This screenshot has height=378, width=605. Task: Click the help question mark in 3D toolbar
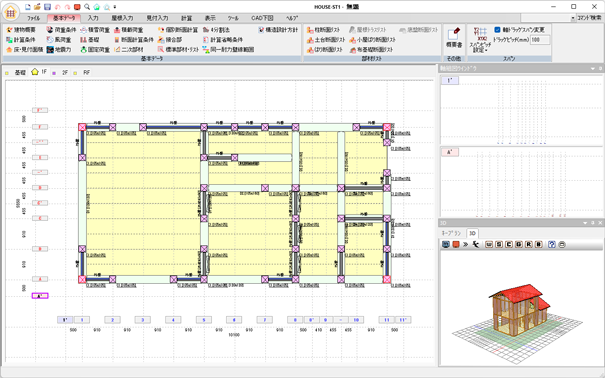(x=552, y=245)
